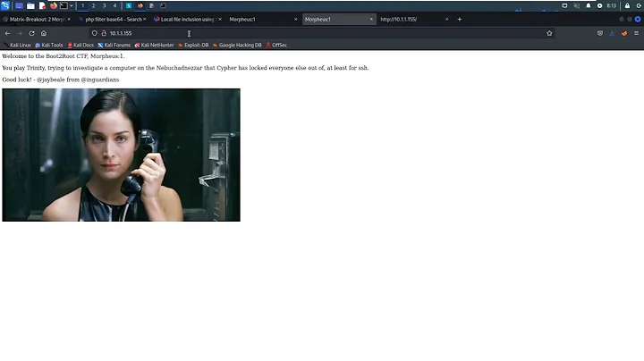
Task: Close the Matrix-Breakout tab
Action: (69, 20)
